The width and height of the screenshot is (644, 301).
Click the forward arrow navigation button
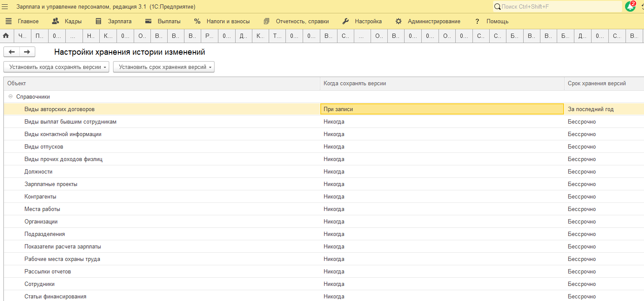click(27, 52)
